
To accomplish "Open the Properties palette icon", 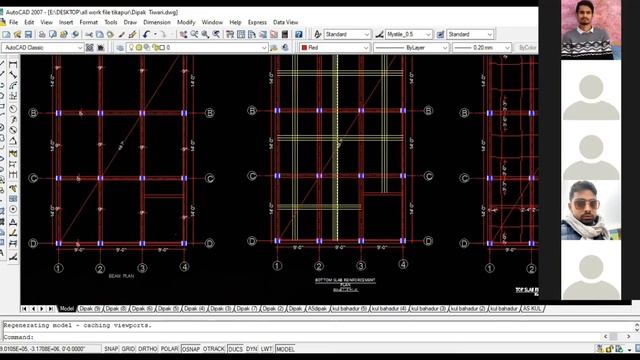I will click(230, 34).
